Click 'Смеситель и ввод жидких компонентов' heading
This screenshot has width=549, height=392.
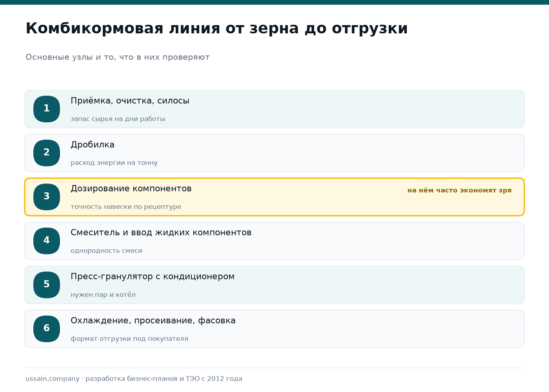161,232
